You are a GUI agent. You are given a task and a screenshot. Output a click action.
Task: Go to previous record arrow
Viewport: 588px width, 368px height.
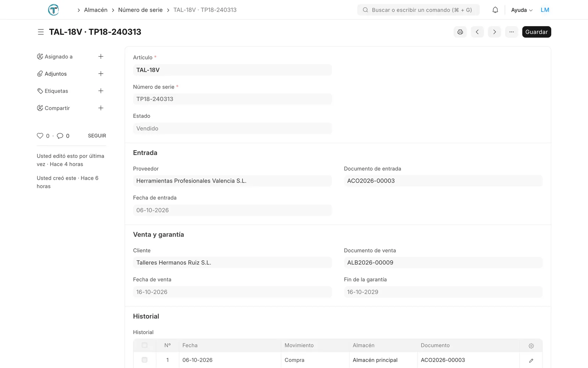pos(477,32)
